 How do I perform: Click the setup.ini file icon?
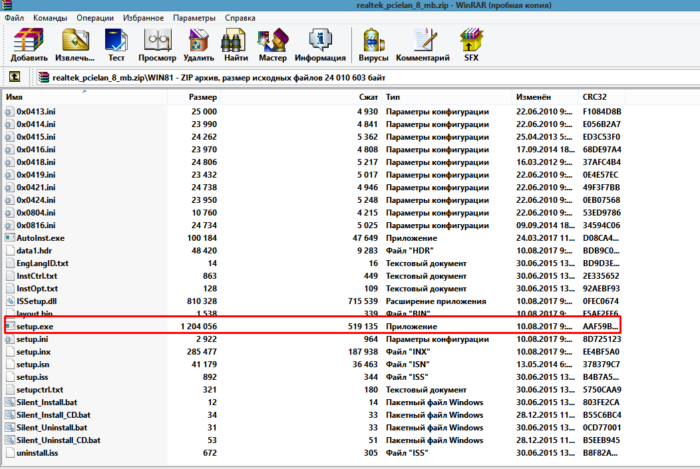(9, 339)
